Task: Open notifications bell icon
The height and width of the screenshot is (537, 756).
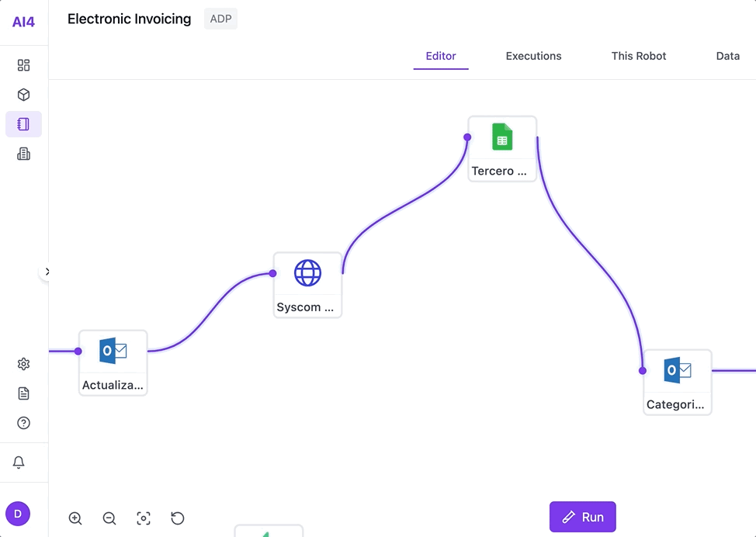Action: pyautogui.click(x=19, y=463)
